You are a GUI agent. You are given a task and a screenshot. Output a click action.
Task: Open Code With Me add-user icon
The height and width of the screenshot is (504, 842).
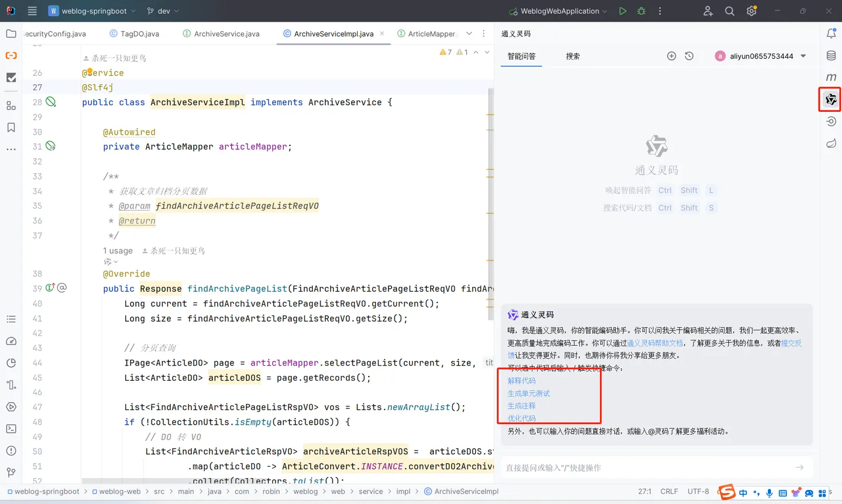point(708,11)
